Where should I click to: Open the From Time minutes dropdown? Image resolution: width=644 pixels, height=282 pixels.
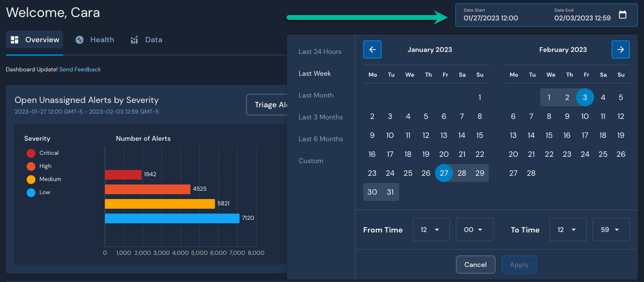(474, 230)
